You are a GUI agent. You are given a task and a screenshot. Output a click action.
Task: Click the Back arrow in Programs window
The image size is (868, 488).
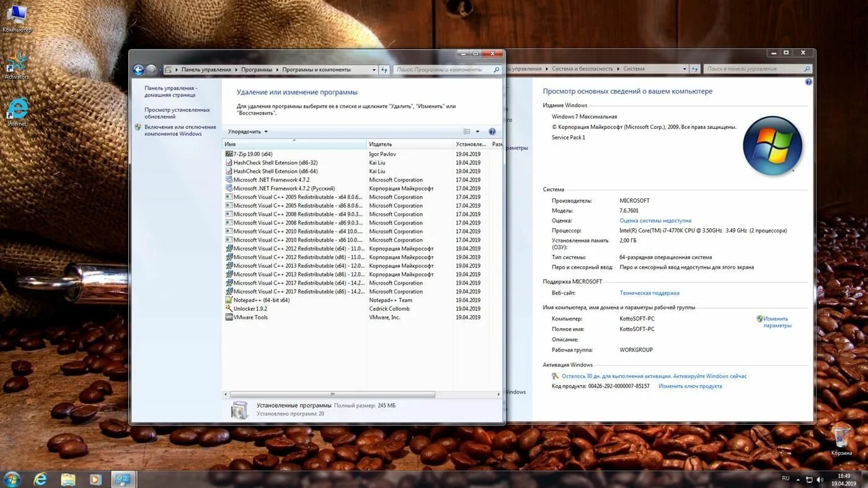coord(138,70)
